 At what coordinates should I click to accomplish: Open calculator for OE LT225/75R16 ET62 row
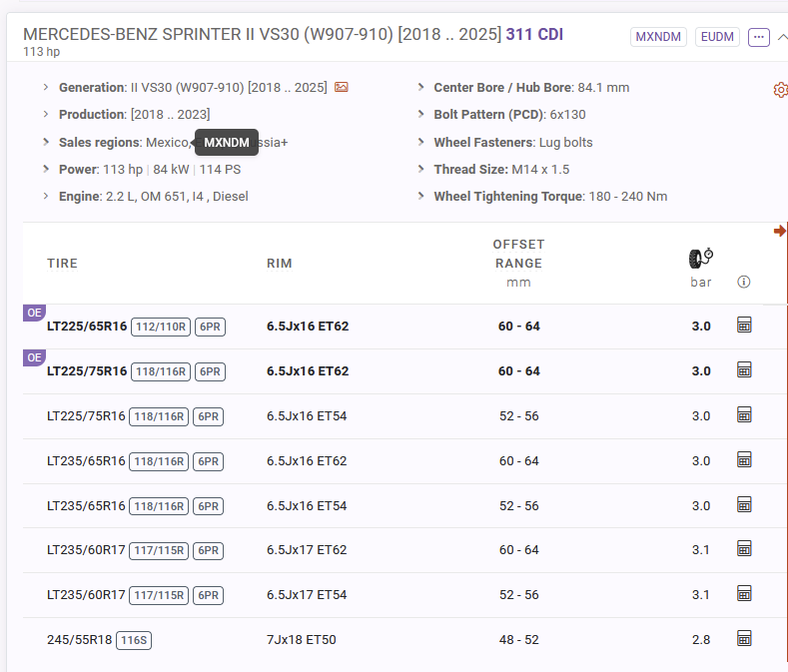[x=744, y=369]
